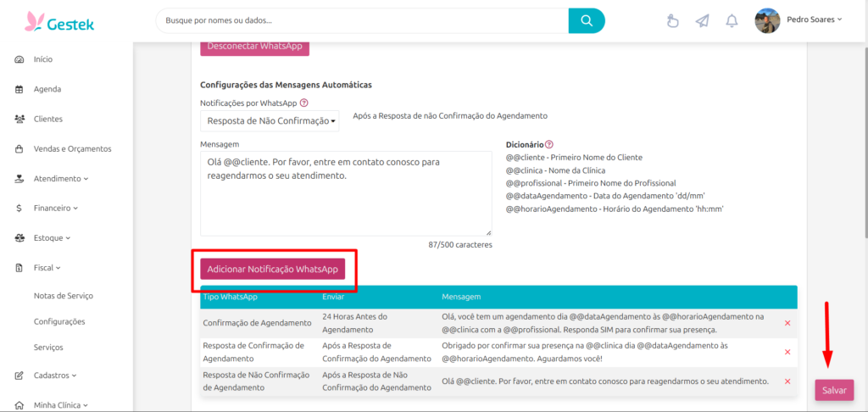This screenshot has height=412, width=868.
Task: Open the Resposta de Não Confirmação dropdown
Action: pyautogui.click(x=270, y=121)
